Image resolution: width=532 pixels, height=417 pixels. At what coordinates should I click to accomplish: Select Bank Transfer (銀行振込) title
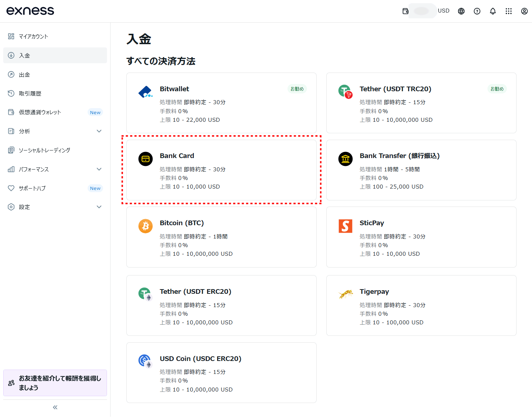[x=400, y=156]
